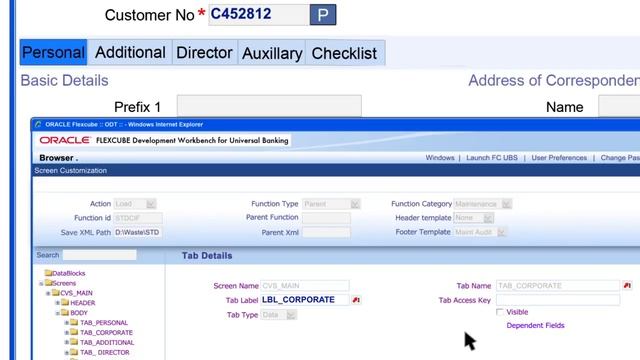Click the red icon beside Tab Name
This screenshot has height=360, width=640.
click(x=627, y=285)
